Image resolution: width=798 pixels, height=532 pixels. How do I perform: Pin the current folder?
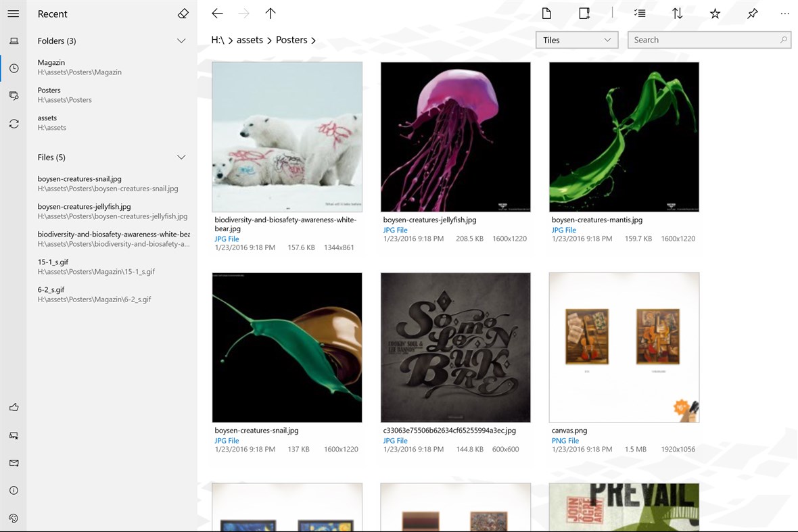tap(752, 13)
